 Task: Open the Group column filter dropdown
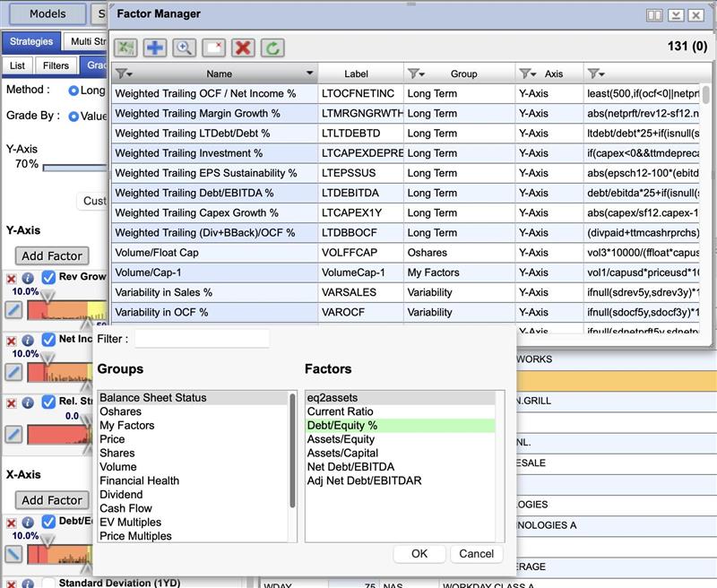pos(417,73)
